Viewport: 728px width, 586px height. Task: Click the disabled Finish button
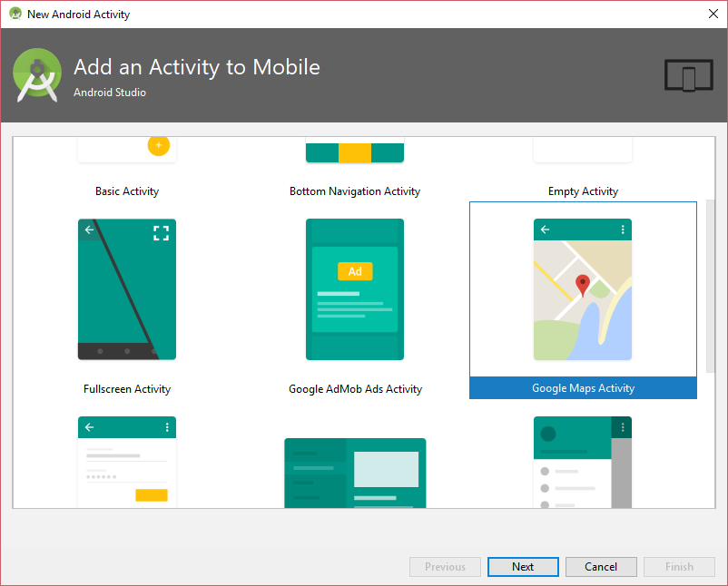pyautogui.click(x=679, y=566)
